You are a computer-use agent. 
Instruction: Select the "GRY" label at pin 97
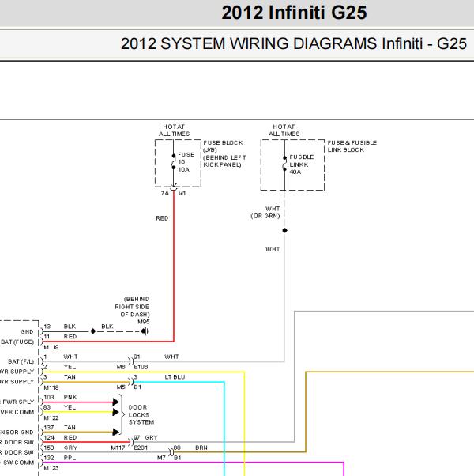click(152, 438)
